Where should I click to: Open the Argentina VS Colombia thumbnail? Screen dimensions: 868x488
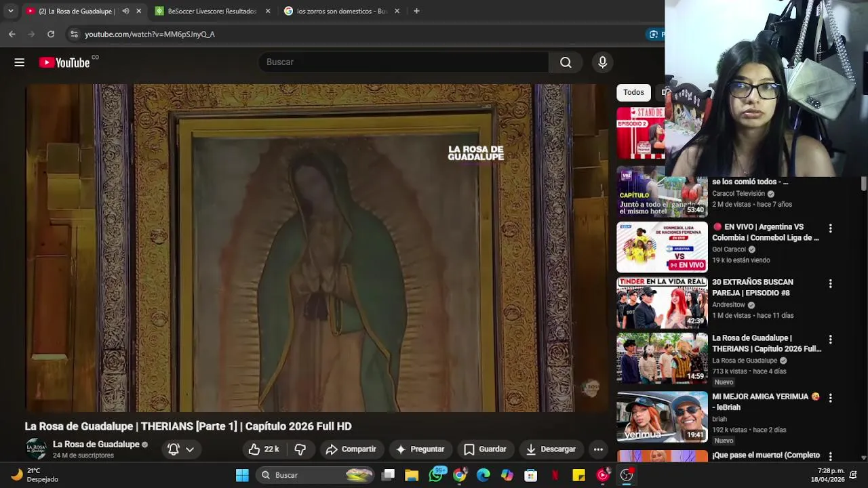(662, 247)
